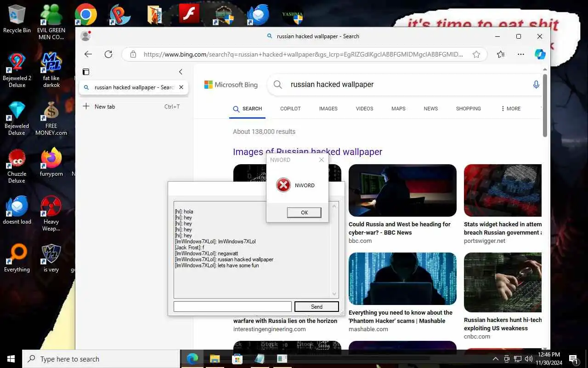The width and height of the screenshot is (588, 368).
Task: Select the 'russian hacked wallpaper' vertical tab
Action: pyautogui.click(x=133, y=87)
